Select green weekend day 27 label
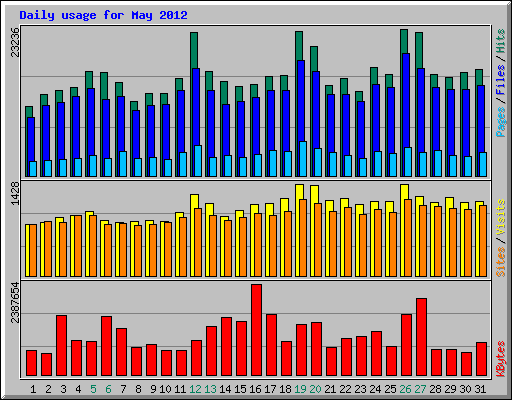 420,389
